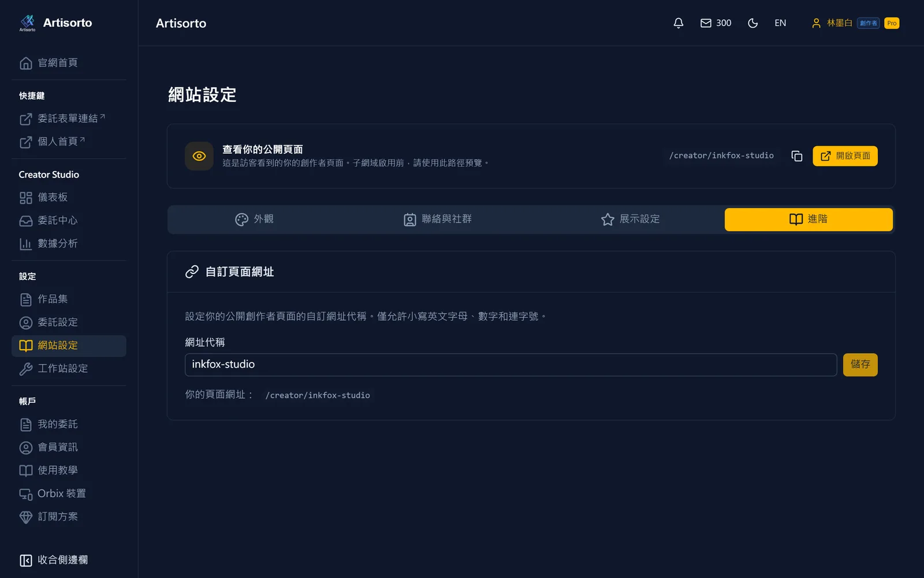Open 訂閱方案 subscription plans
Screen dimensions: 924x578
69,517
